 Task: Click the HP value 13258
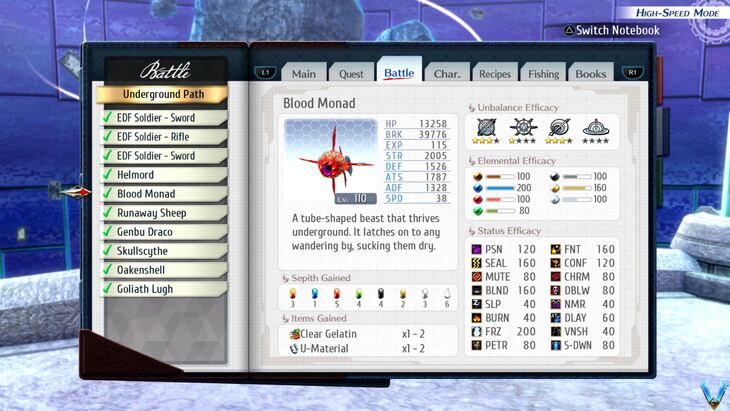433,124
